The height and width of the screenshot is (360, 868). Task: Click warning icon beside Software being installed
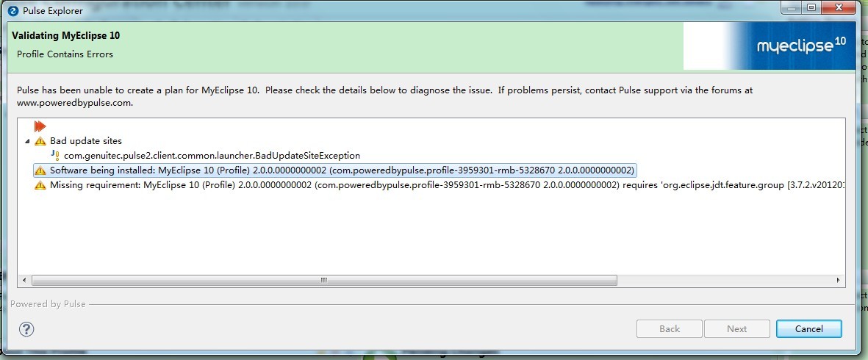click(40, 170)
